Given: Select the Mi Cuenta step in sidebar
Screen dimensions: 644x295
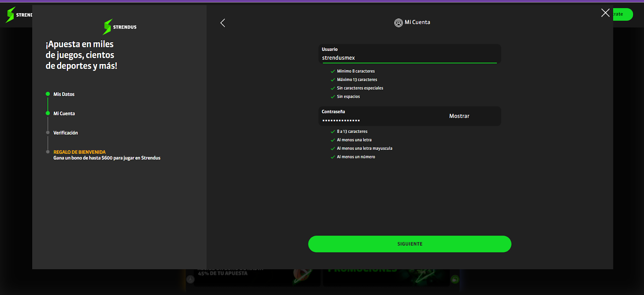Looking at the screenshot, I should coord(64,114).
